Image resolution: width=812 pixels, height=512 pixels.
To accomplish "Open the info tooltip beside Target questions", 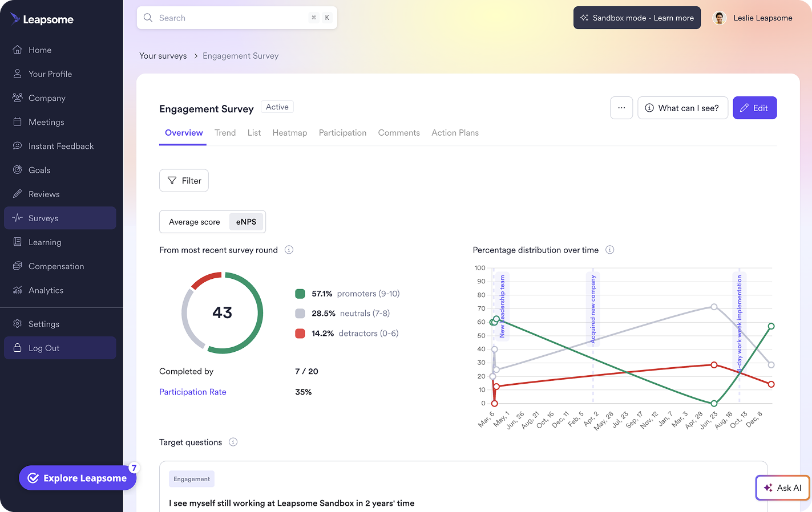I will 233,442.
